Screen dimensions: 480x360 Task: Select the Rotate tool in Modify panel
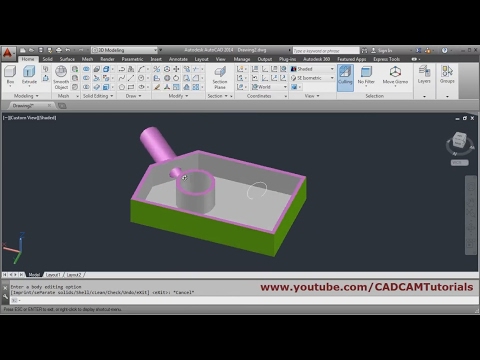pos(176,78)
